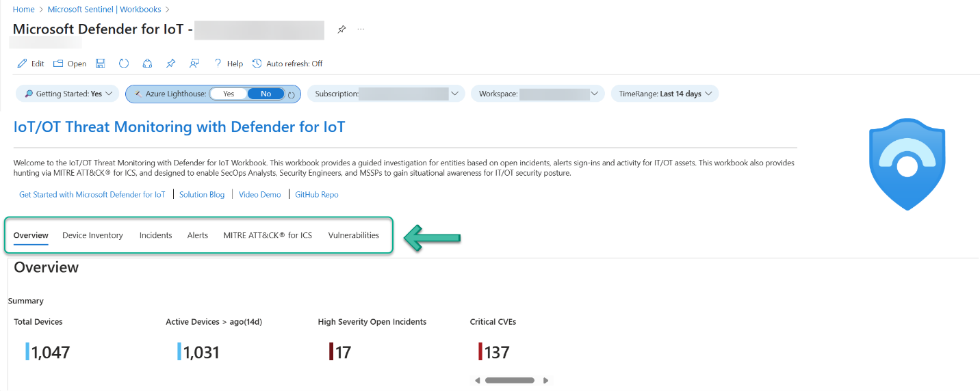
Task: Click the Save workbook icon
Action: tap(100, 64)
